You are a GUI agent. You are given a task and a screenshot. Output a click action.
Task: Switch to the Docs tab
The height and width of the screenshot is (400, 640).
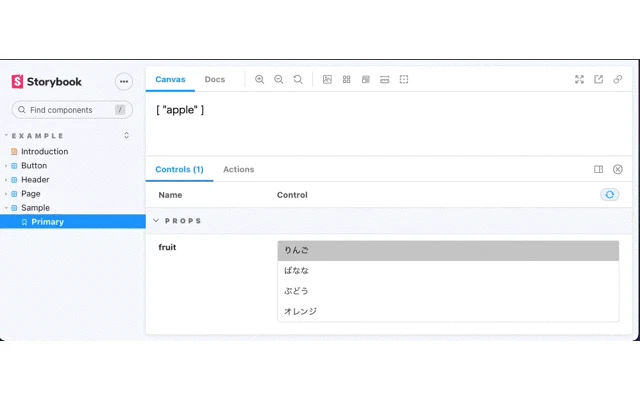click(x=215, y=80)
